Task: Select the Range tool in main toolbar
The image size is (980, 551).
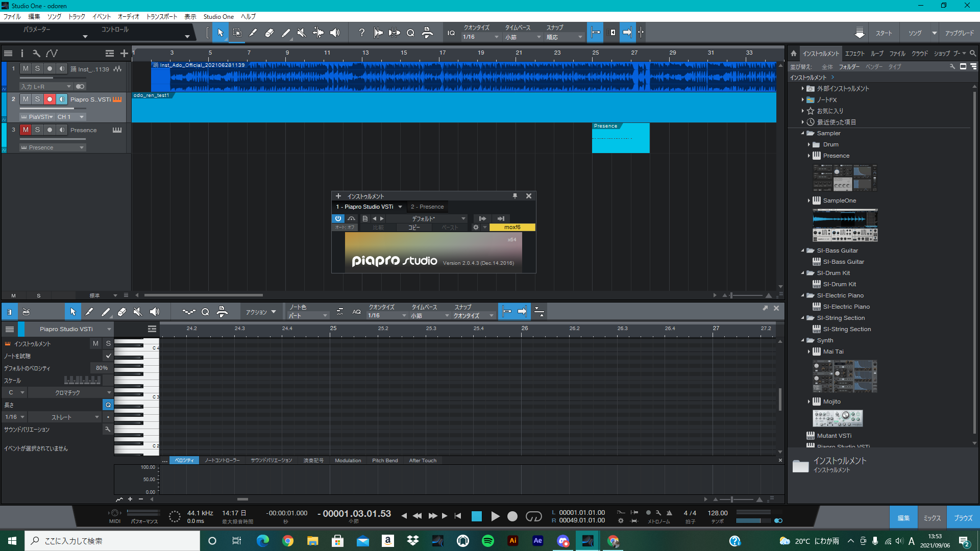Action: point(237,33)
